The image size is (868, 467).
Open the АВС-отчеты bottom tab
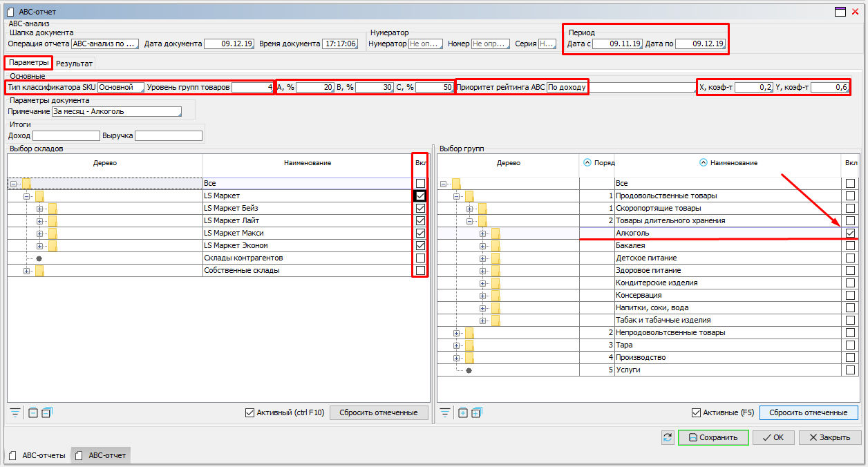[38, 455]
